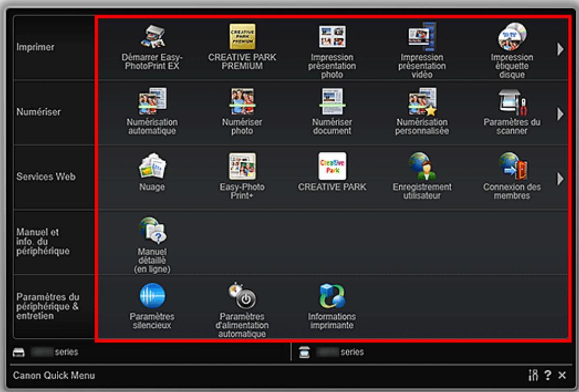Show more icons in the Numériser row
The width and height of the screenshot is (579, 392).
pyautogui.click(x=560, y=114)
